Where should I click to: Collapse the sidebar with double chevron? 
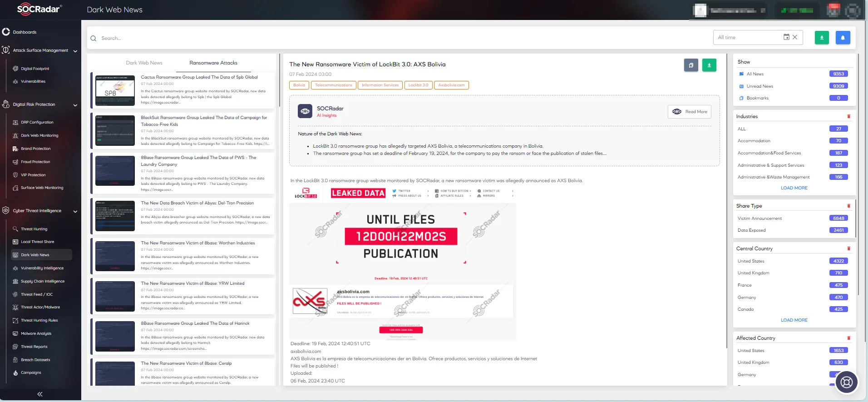point(40,394)
